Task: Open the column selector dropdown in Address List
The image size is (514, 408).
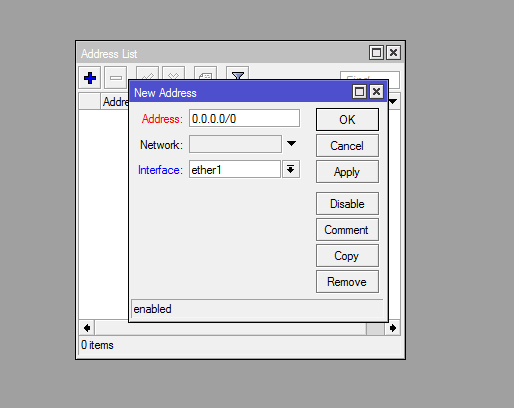Action: point(393,101)
